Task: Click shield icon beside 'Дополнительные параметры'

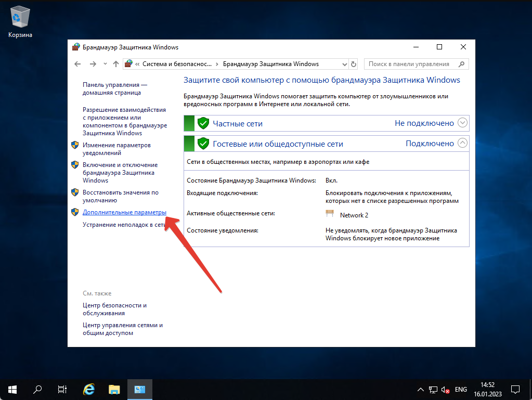Action: 75,212
